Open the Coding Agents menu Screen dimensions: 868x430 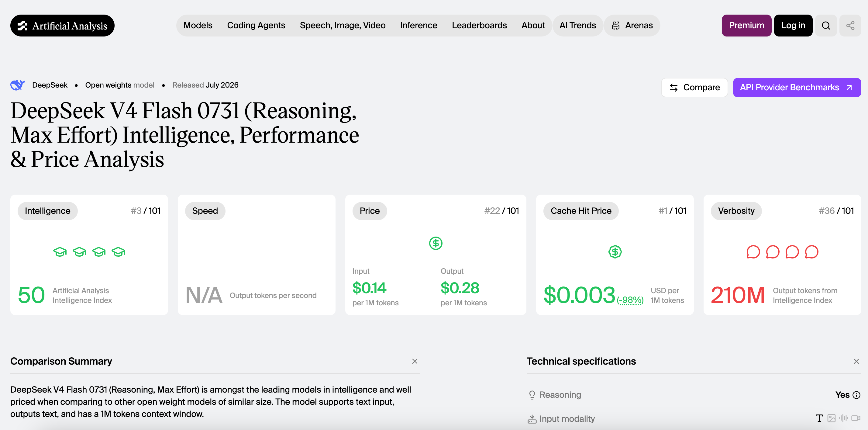(x=256, y=26)
